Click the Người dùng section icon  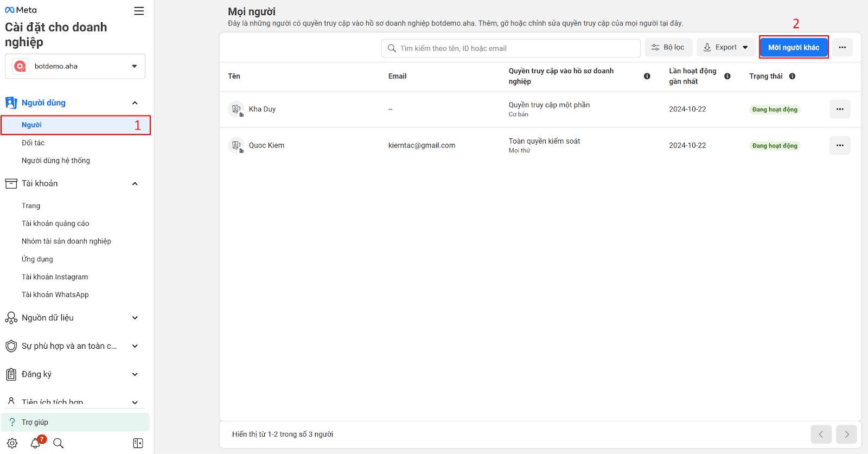11,103
